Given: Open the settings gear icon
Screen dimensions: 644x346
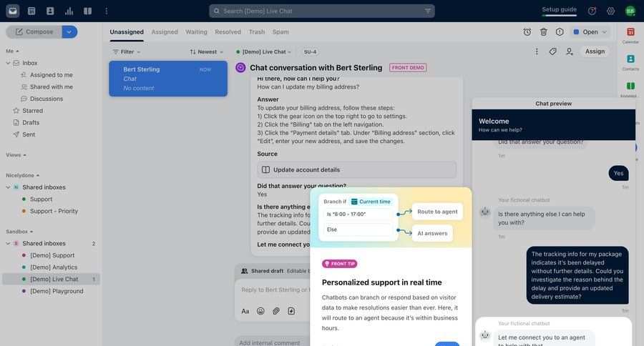Looking at the screenshot, I should point(611,11).
